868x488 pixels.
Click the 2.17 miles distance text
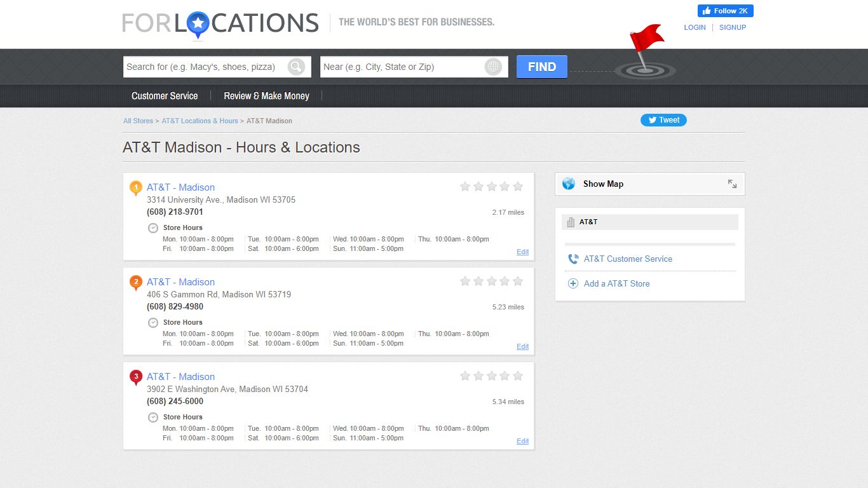508,212
